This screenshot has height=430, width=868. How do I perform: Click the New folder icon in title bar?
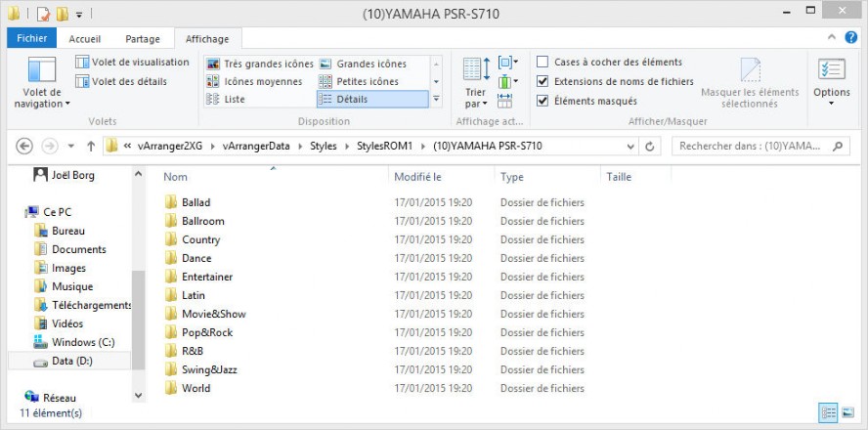click(x=62, y=14)
